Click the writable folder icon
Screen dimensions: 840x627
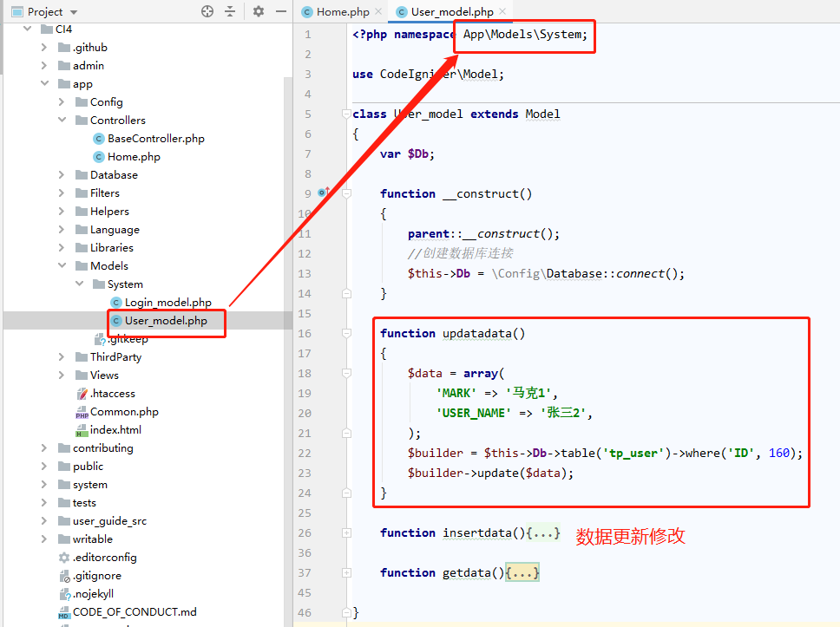pos(64,539)
